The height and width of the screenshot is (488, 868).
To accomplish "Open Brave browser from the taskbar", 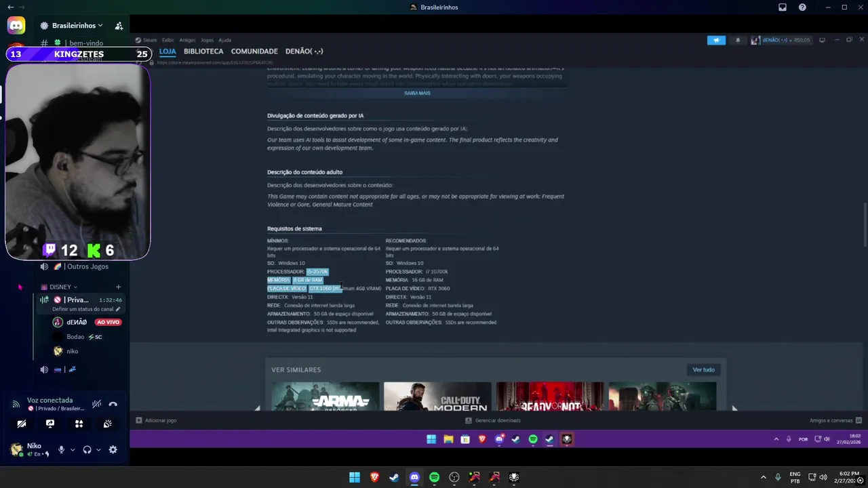I will 374,477.
